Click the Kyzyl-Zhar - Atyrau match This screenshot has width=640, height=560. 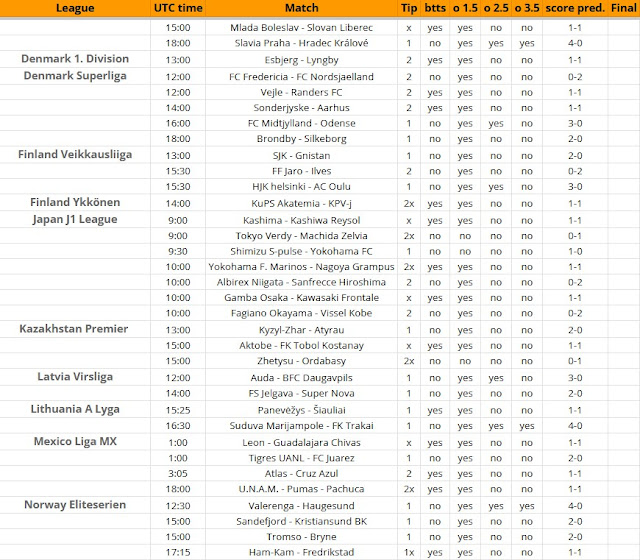pos(302,330)
